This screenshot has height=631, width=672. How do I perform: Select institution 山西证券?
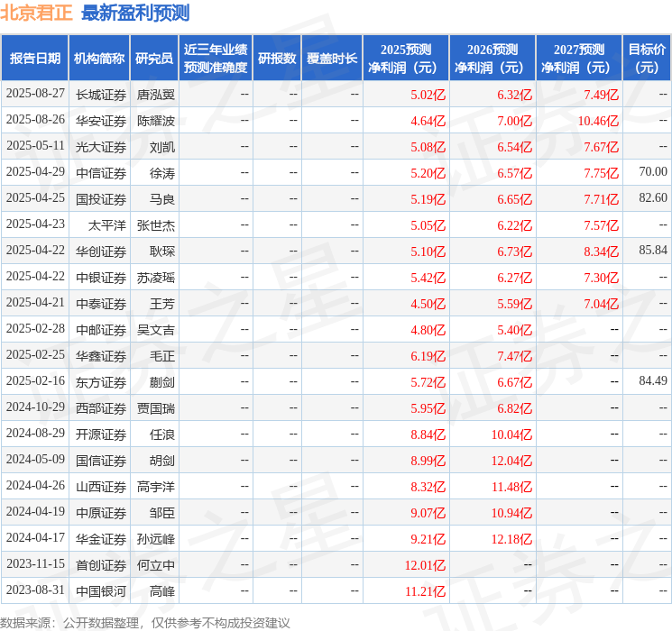coord(101,487)
